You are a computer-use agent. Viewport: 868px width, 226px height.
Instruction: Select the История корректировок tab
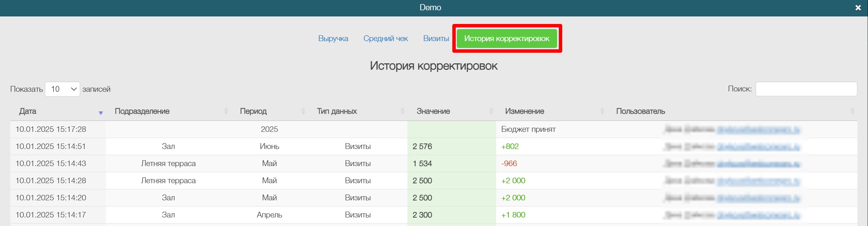506,38
